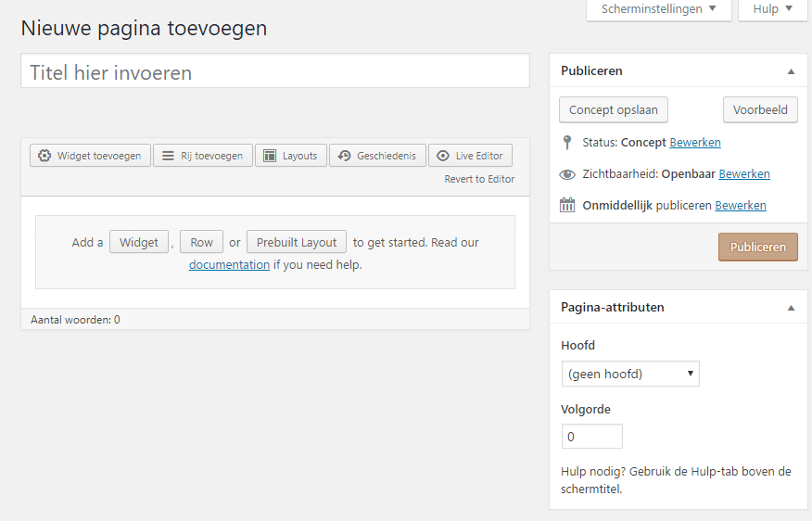Click the rows icon on Rij toevoegen
The width and height of the screenshot is (812, 521).
click(x=168, y=156)
